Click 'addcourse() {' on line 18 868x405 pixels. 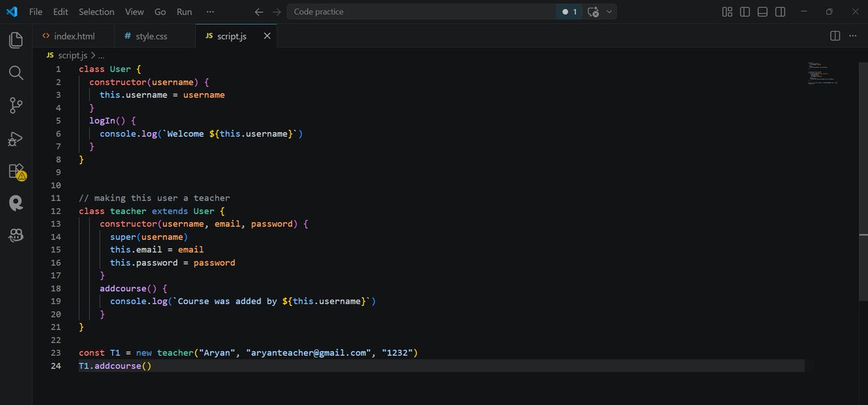[133, 288]
